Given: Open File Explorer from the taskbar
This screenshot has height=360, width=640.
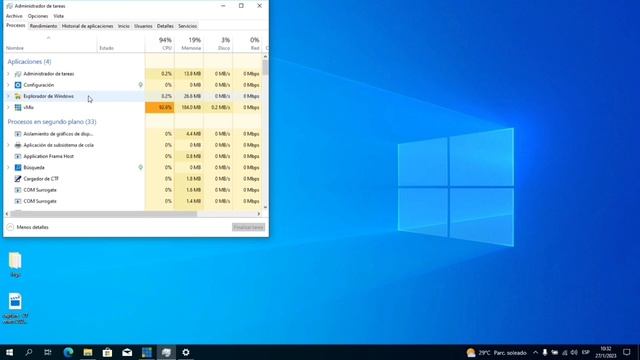Looking at the screenshot, I should [x=88, y=352].
